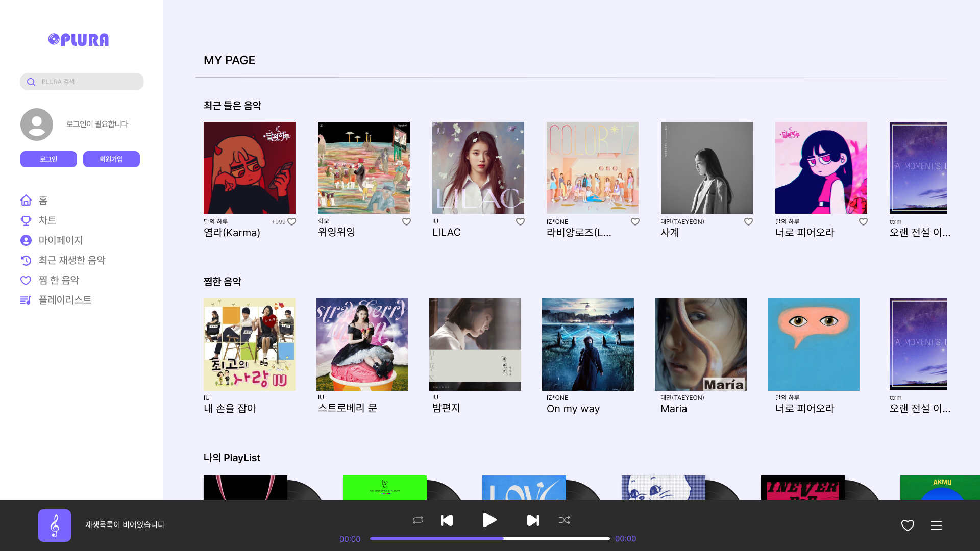Toggle repeat mode icon
980x551 pixels.
click(x=418, y=520)
